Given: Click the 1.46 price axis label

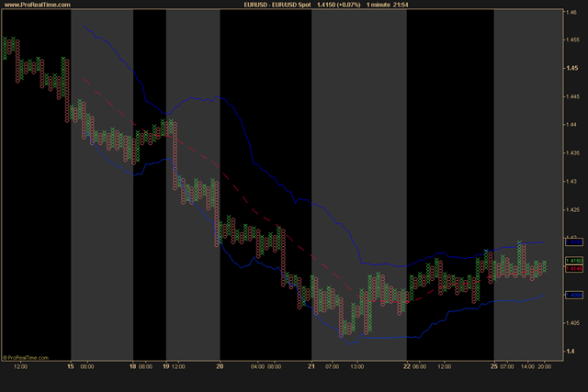Looking at the screenshot, I should (x=571, y=12).
